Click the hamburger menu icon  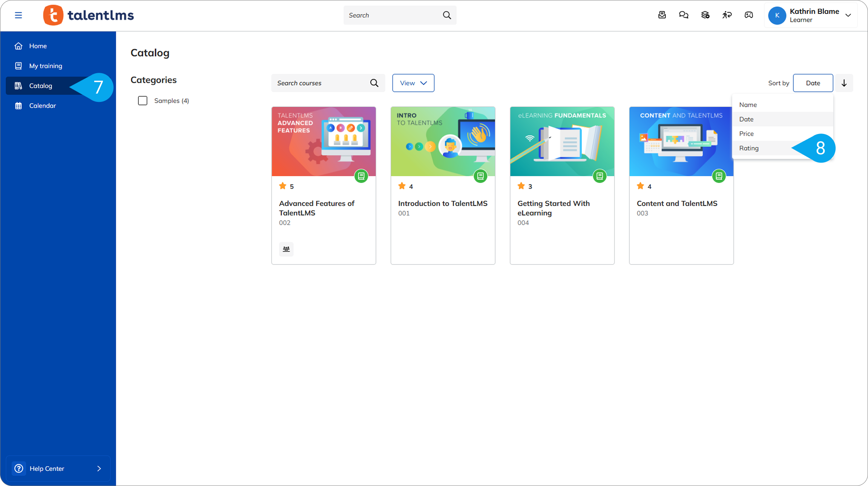click(18, 15)
